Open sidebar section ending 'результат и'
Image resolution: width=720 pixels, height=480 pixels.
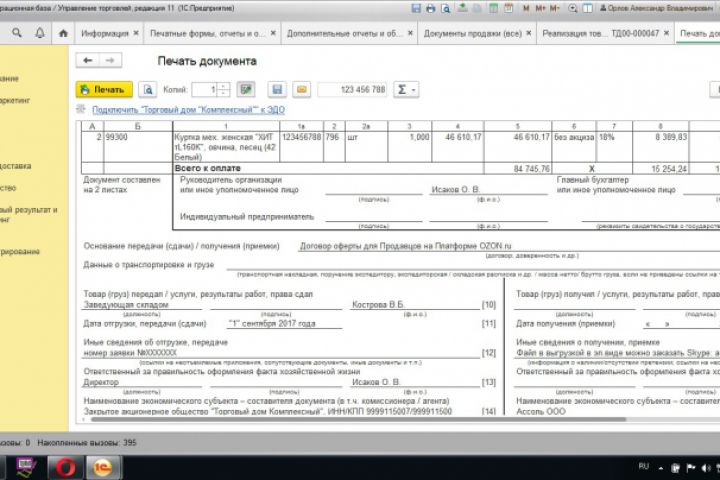(28, 215)
